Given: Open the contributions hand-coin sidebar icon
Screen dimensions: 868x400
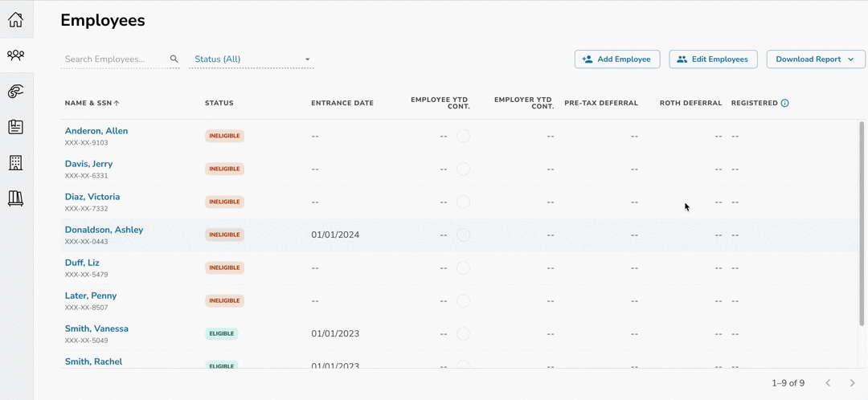Looking at the screenshot, I should [16, 92].
